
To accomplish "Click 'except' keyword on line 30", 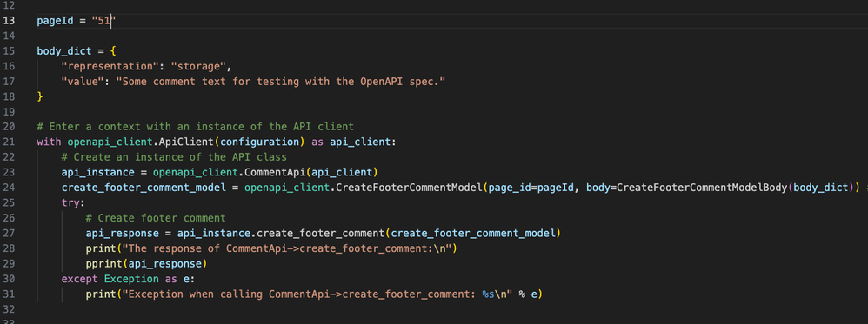I will (80, 278).
